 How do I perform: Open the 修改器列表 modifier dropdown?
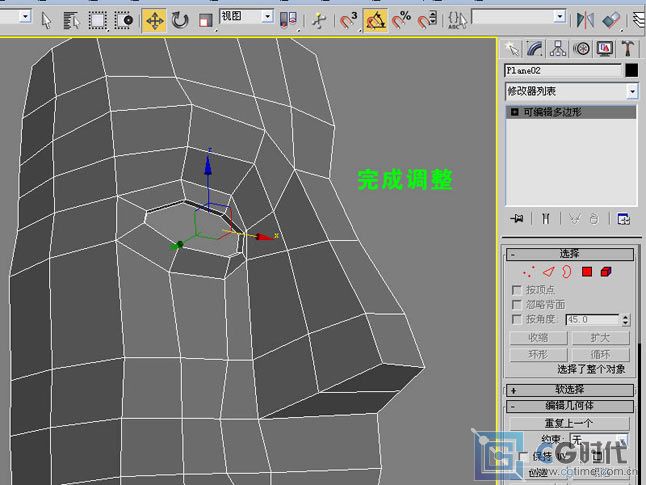(571, 91)
